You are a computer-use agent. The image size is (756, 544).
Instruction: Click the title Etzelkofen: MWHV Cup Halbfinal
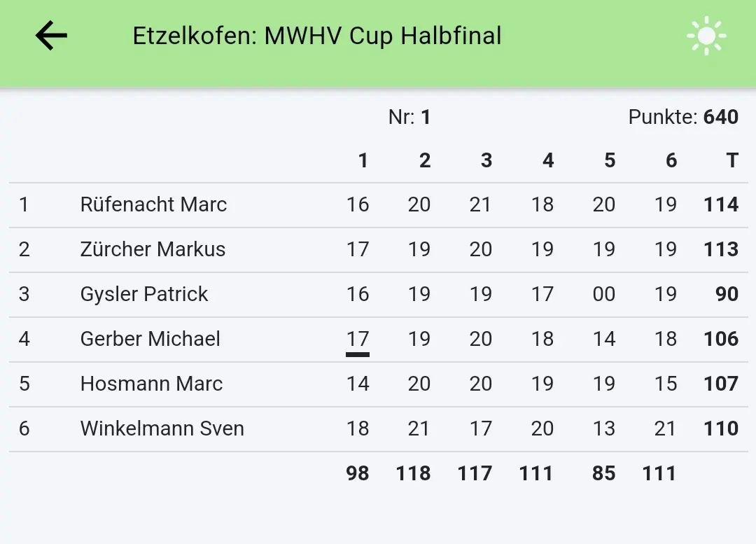coord(317,36)
